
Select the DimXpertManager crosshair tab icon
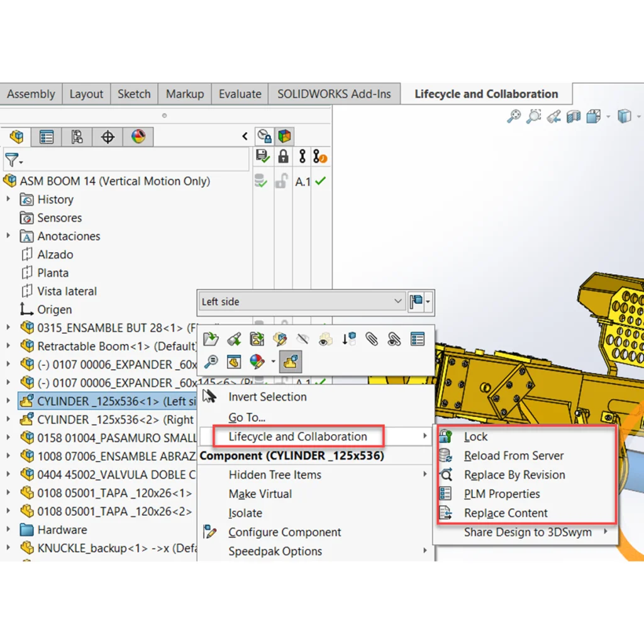click(108, 136)
